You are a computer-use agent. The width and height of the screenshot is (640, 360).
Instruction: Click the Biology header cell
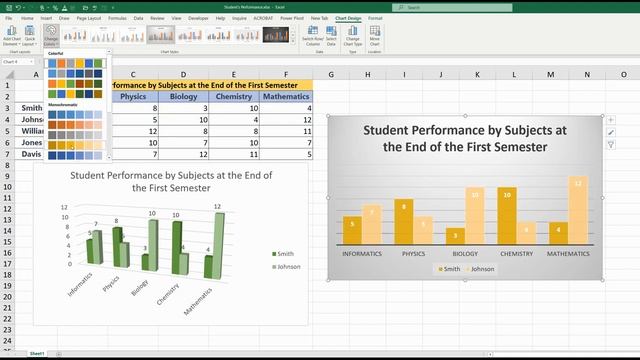click(x=183, y=97)
